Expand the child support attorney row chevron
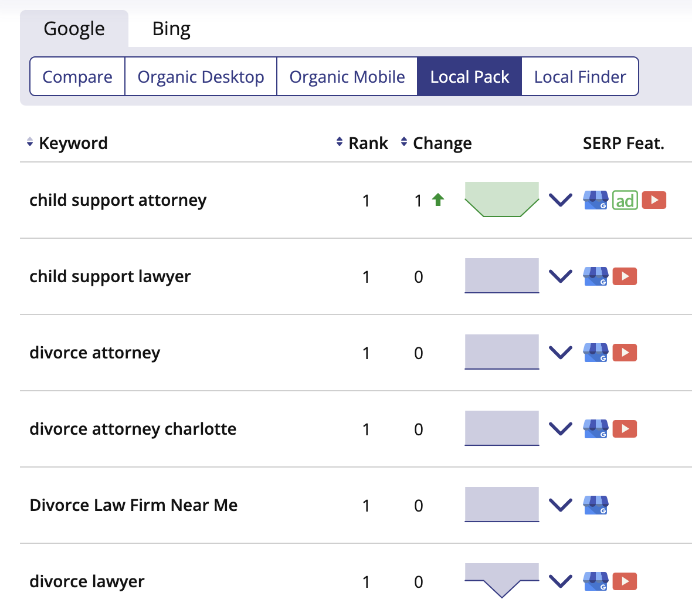Image resolution: width=692 pixels, height=616 pixels. pos(561,201)
